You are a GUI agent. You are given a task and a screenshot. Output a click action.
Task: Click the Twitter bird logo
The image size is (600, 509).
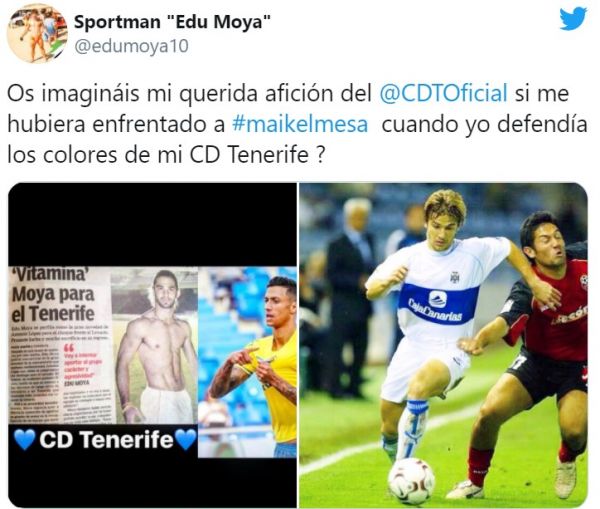[572, 19]
